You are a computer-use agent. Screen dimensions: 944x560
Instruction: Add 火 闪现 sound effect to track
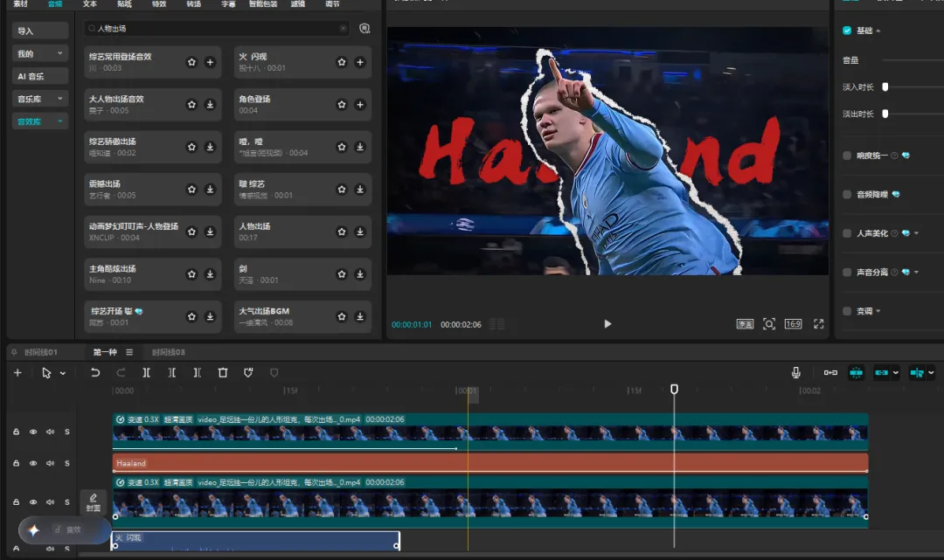360,62
